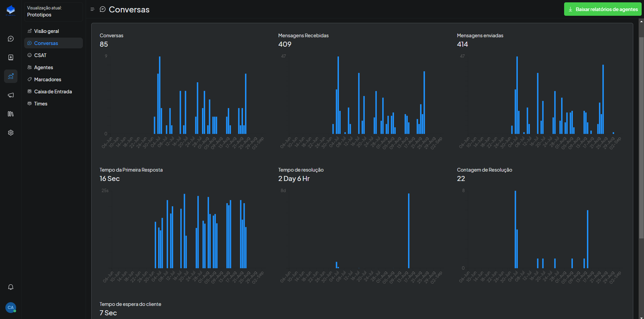Image resolution: width=644 pixels, height=319 pixels.
Task: Click the vertical page scrollbar
Action: tap(641, 138)
